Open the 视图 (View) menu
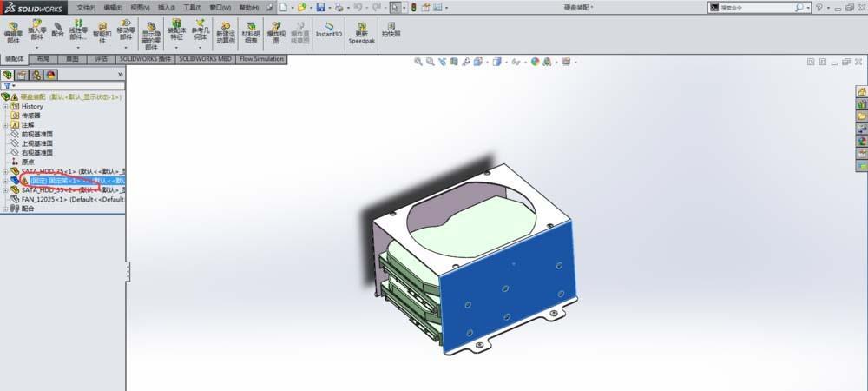The width and height of the screenshot is (868, 391). coord(140,8)
